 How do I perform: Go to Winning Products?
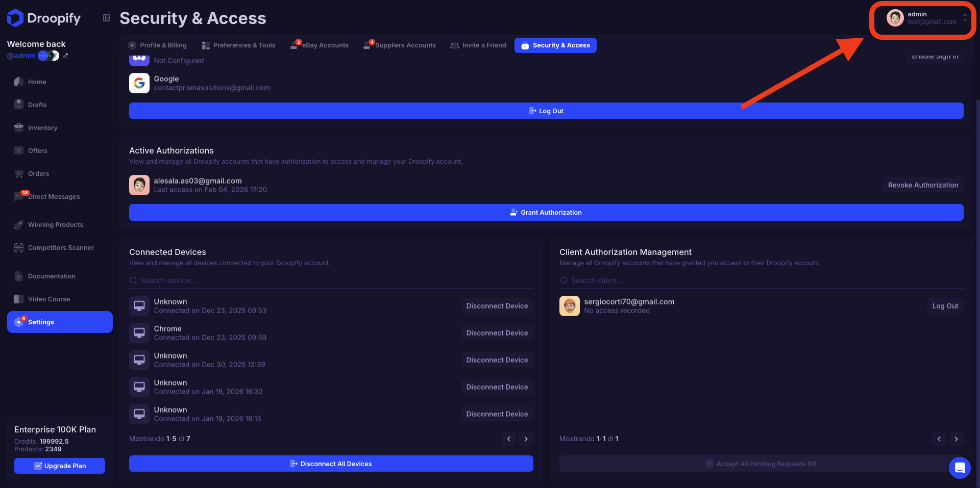coord(55,225)
